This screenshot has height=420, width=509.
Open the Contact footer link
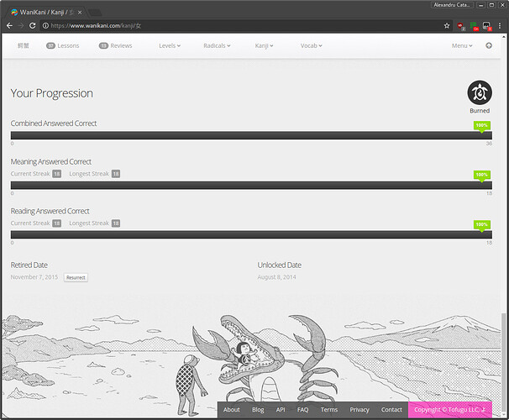(391, 410)
